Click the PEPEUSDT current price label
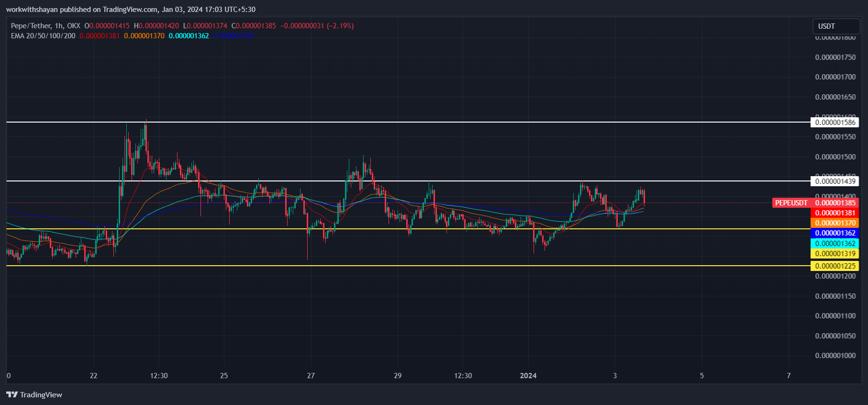868x405 pixels. tap(791, 203)
